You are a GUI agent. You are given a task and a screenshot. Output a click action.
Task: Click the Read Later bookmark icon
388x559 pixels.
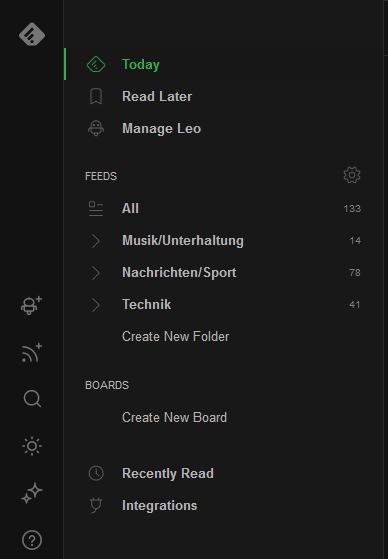96,96
